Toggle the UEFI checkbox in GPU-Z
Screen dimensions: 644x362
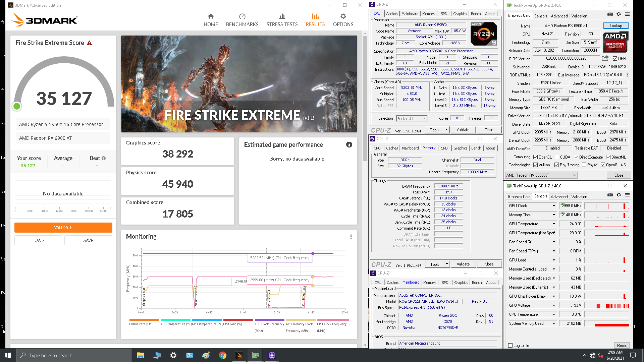point(615,58)
